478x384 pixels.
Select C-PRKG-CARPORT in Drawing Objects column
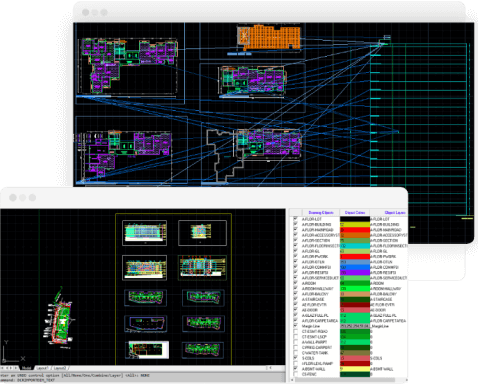coord(317,347)
